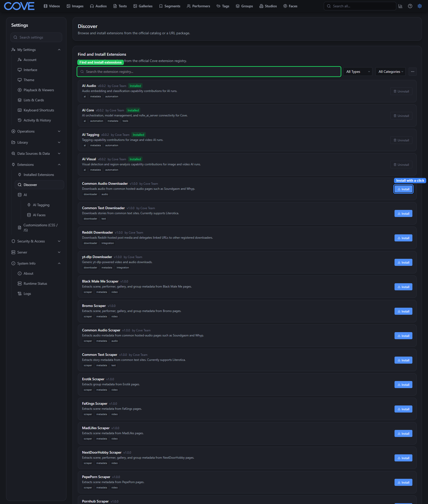The image size is (428, 504).
Task: Click the Theme monitor icon
Action: tap(20, 80)
